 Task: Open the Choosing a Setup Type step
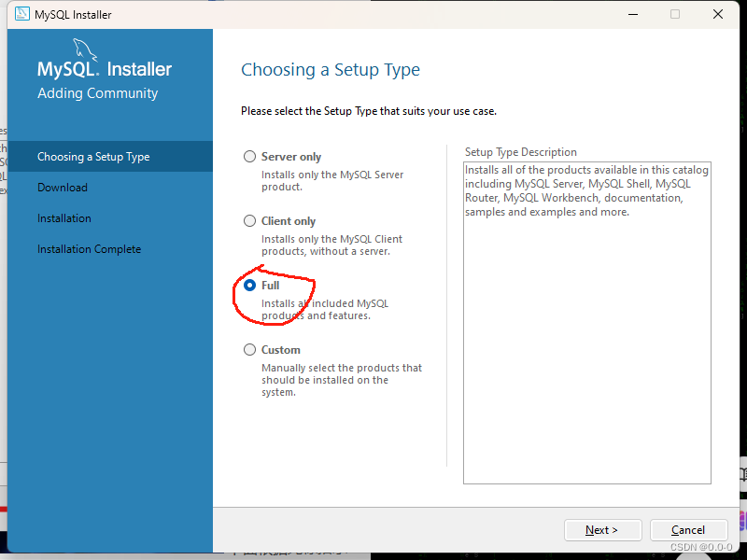pos(110,157)
